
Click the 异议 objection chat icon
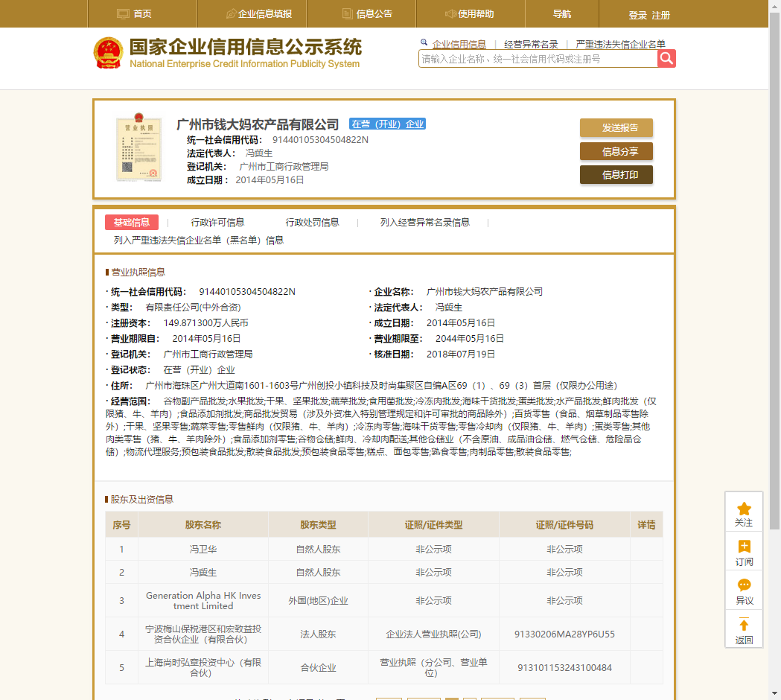(x=744, y=585)
